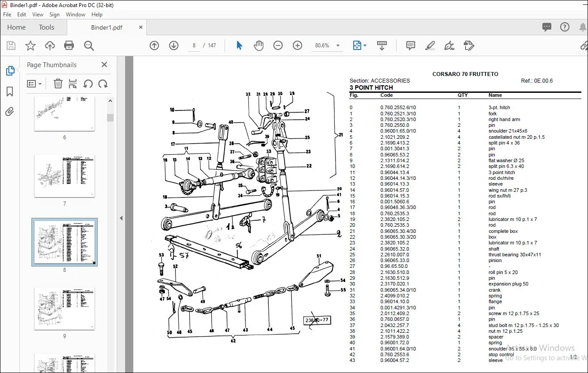Click 'thrust bearing 30x47x11' entry
Image resolution: width=588 pixels, height=373 pixels.
(x=515, y=255)
